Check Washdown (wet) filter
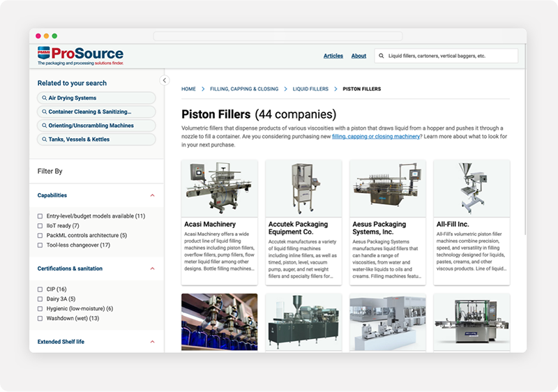The height and width of the screenshot is (392, 558). click(x=40, y=318)
